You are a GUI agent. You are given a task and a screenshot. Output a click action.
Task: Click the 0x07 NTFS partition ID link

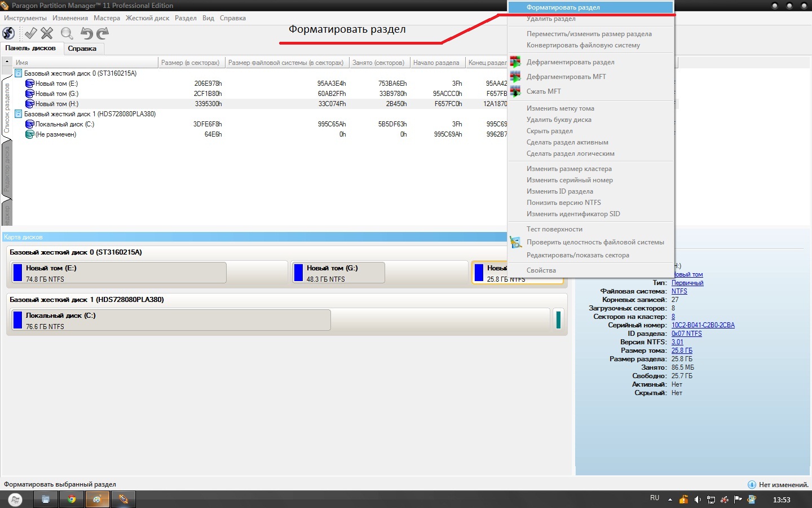tap(687, 334)
